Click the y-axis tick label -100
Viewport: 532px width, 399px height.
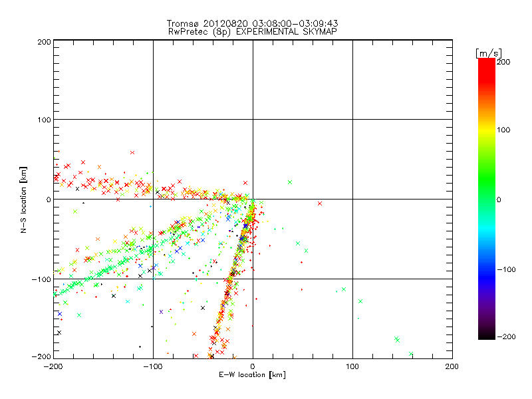pyautogui.click(x=41, y=279)
